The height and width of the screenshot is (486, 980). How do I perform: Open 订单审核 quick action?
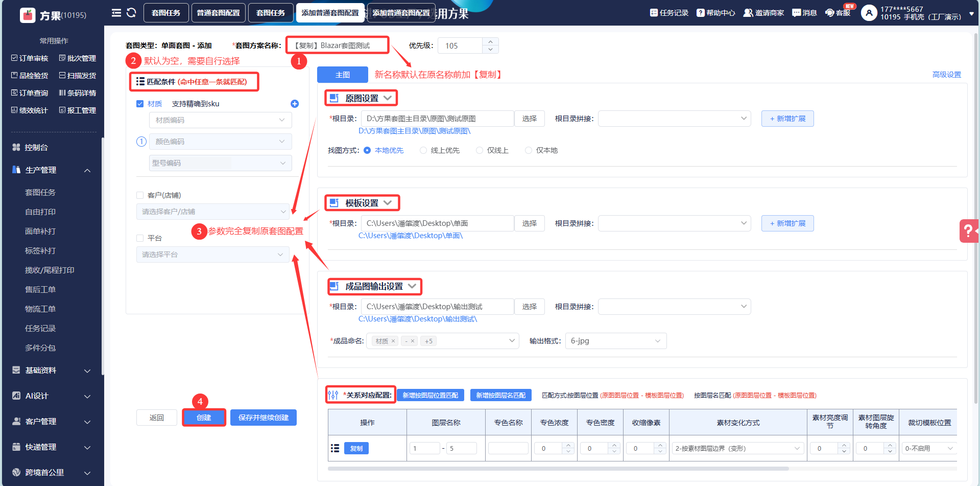click(30, 58)
